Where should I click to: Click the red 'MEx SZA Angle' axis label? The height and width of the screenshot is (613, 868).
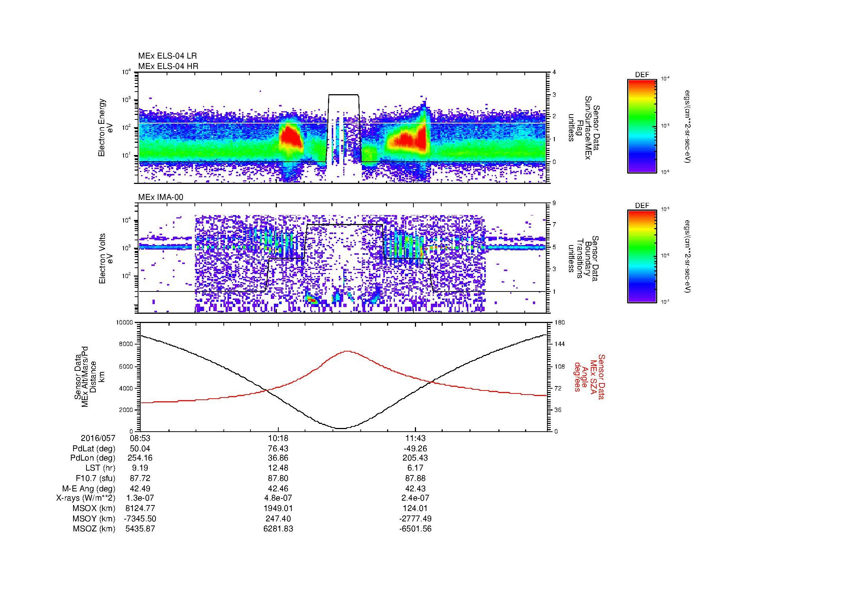coord(589,376)
